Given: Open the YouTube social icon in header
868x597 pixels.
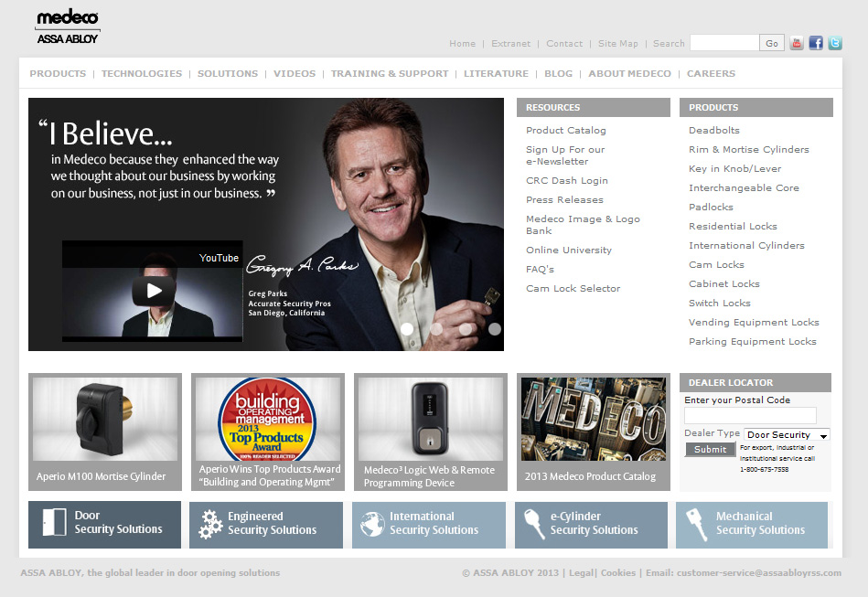Looking at the screenshot, I should click(797, 43).
